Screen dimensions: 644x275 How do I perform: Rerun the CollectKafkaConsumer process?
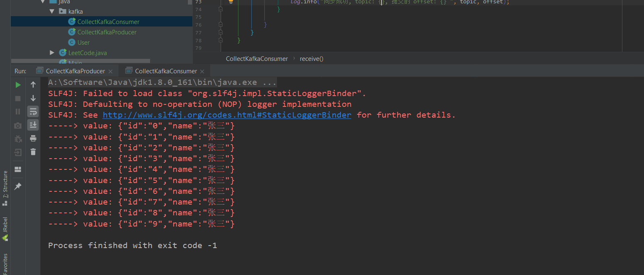click(18, 84)
